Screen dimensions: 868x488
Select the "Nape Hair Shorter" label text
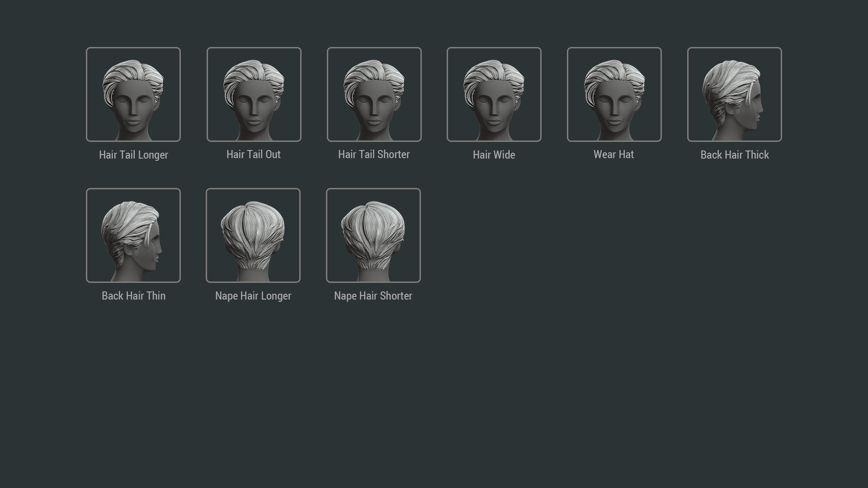coord(373,296)
